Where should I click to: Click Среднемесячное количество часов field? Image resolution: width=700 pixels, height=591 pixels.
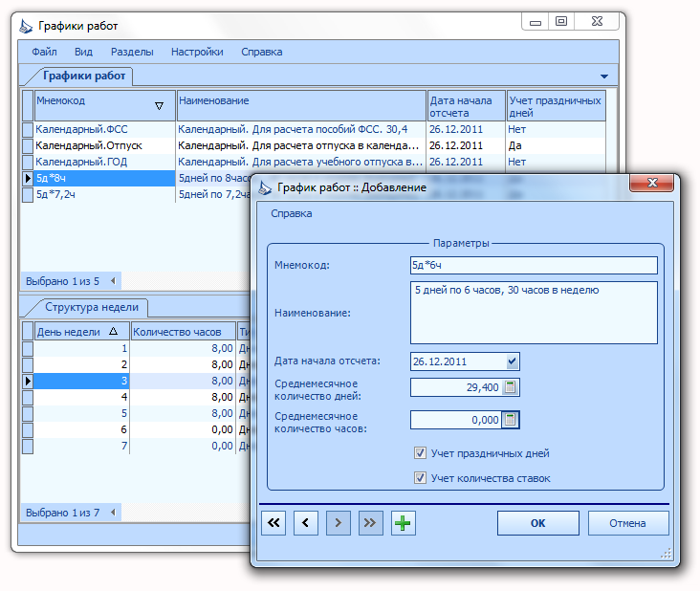coord(455,420)
